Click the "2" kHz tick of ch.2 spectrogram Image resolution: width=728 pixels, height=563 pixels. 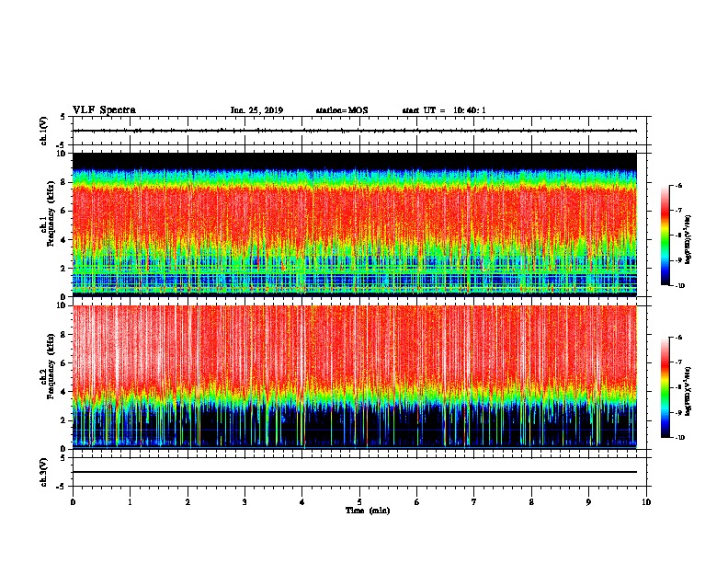[x=65, y=420]
